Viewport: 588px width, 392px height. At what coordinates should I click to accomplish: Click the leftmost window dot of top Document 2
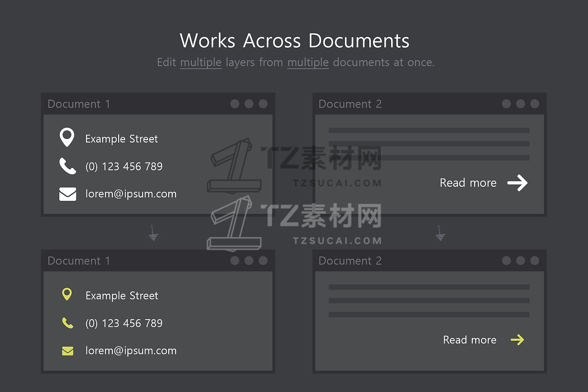[x=506, y=104]
